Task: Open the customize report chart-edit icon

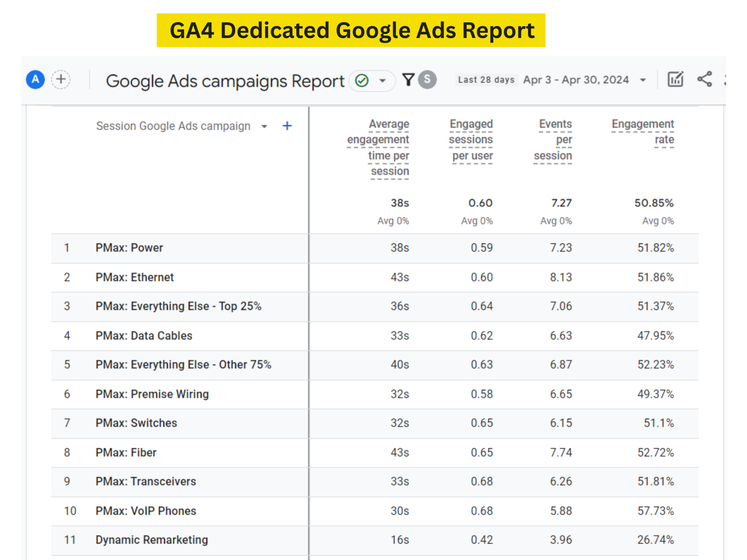Action: point(676,80)
